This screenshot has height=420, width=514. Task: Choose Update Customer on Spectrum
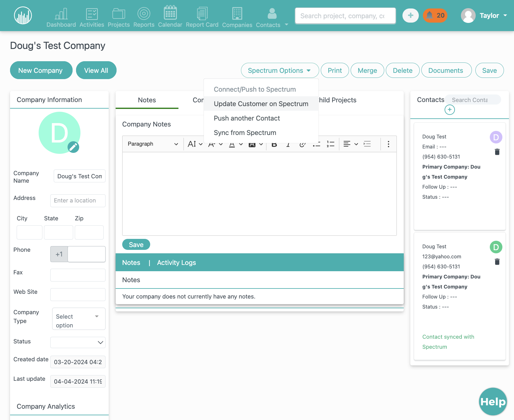261,104
